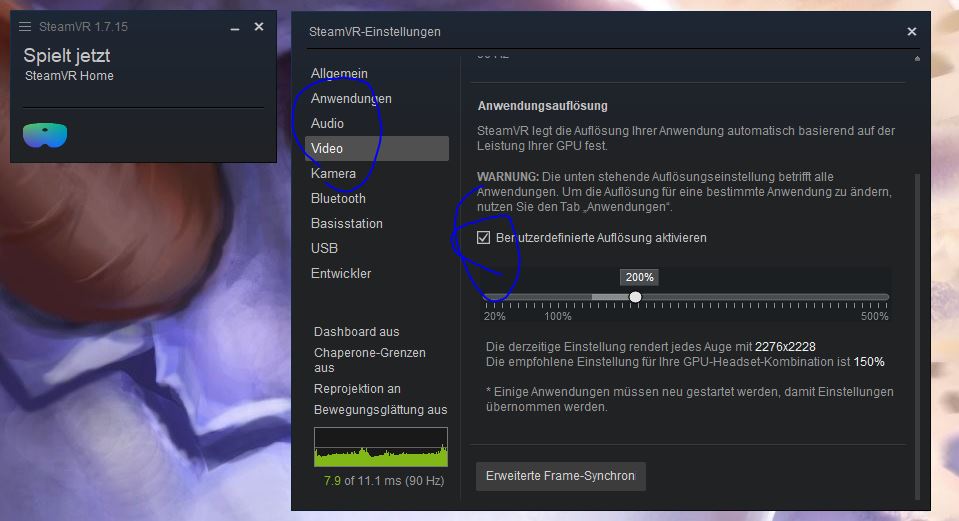The height and width of the screenshot is (521, 959).
Task: Click the WARNUNG label text
Action: coord(508,177)
